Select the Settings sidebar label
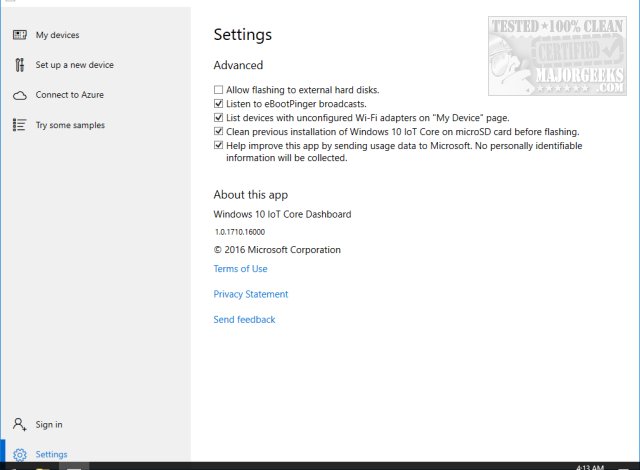The width and height of the screenshot is (640, 470). pos(51,454)
